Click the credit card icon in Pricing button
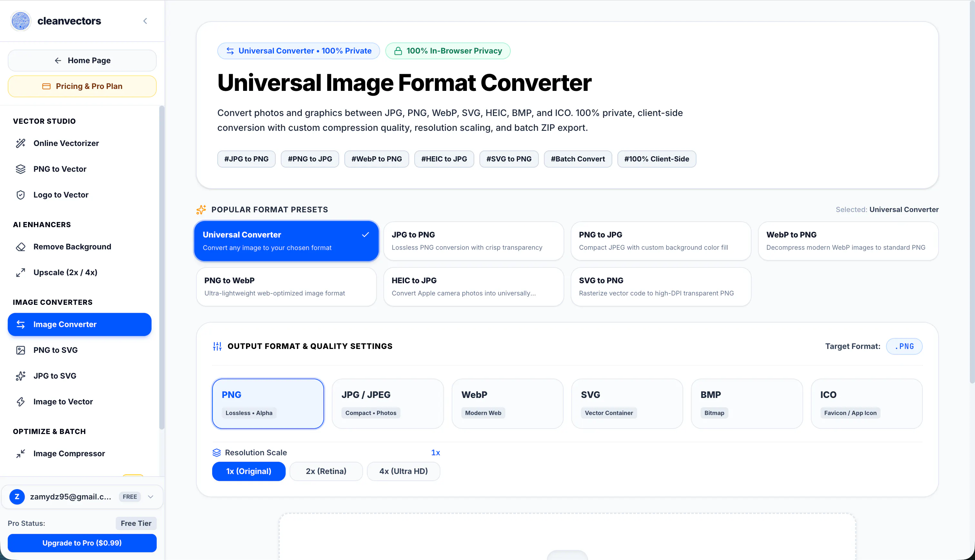The image size is (975, 560). (46, 86)
